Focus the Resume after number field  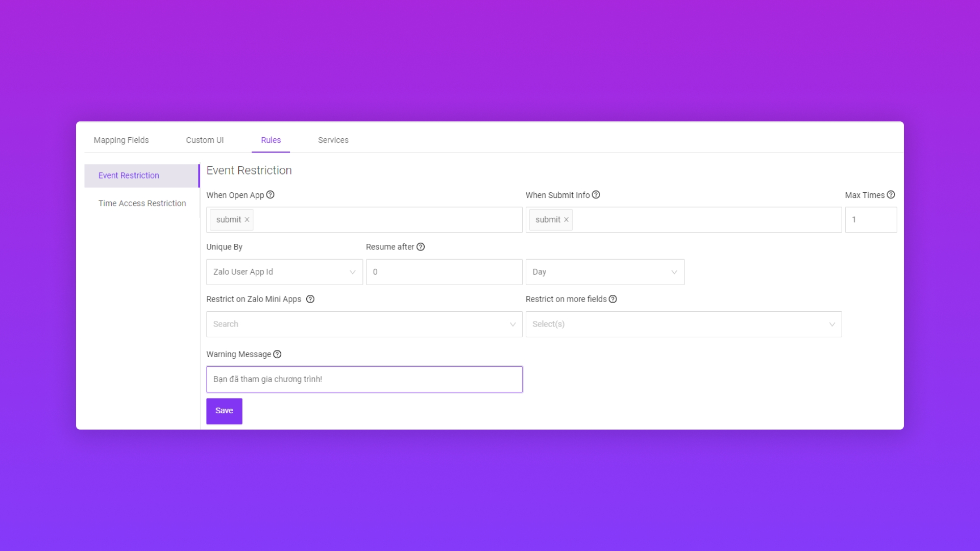click(444, 272)
